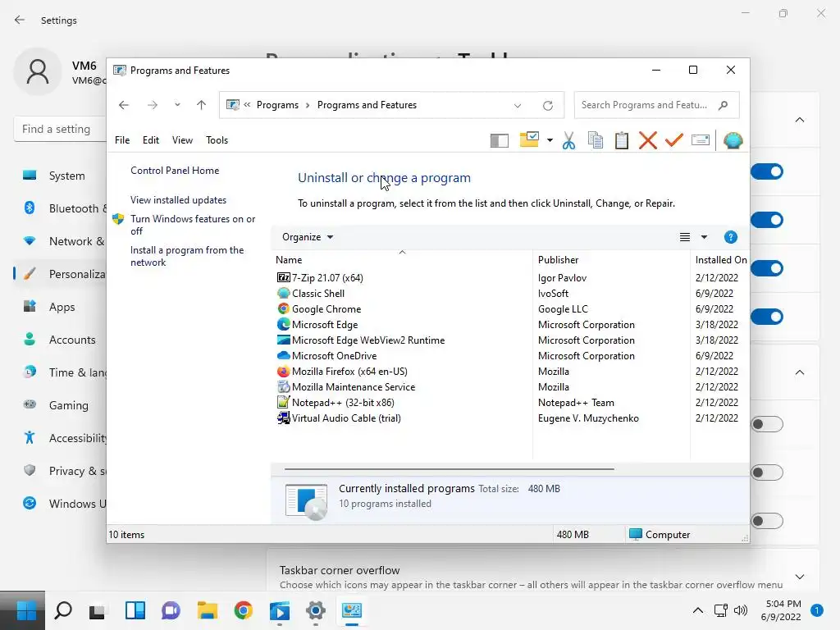The image size is (840, 630).
Task: Refresh the Programs and Features address bar
Action: click(547, 106)
